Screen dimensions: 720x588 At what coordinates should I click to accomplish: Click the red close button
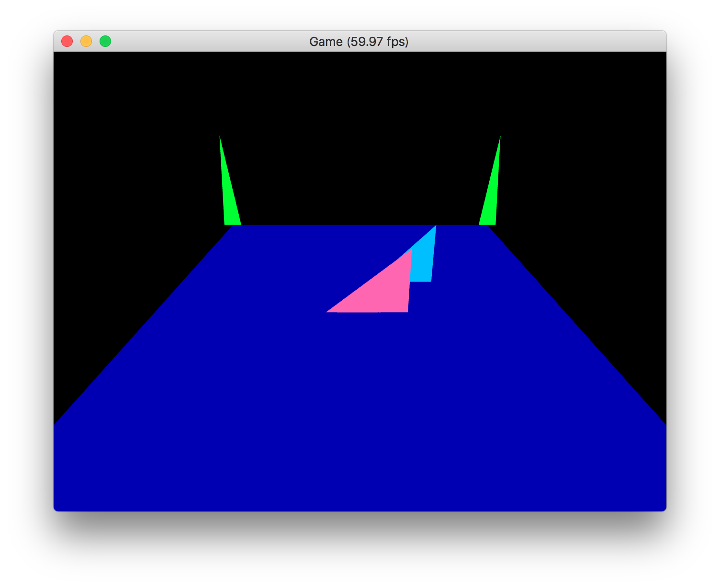[x=67, y=41]
